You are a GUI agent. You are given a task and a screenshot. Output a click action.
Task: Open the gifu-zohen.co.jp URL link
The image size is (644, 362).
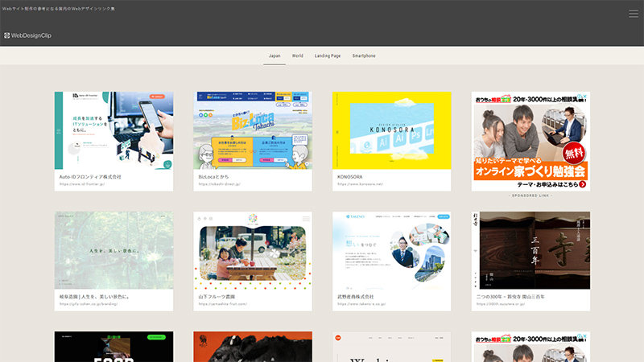click(x=89, y=304)
